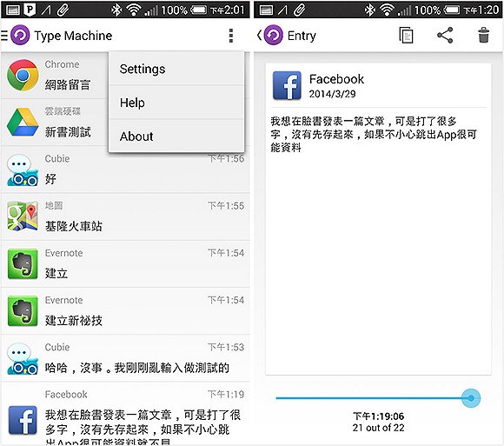Open the hamburger drawer beside Type Machine

coord(3,35)
